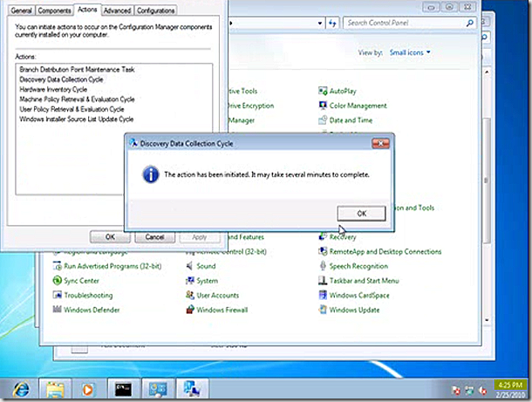Viewport: 532px width, 402px height.
Task: Open Windows Firewall
Action: click(x=222, y=310)
